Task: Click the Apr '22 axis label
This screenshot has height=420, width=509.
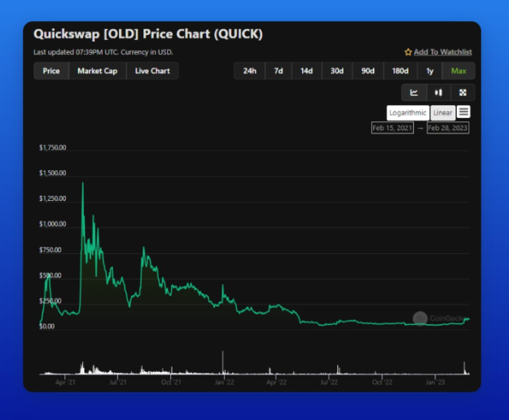Action: click(276, 383)
